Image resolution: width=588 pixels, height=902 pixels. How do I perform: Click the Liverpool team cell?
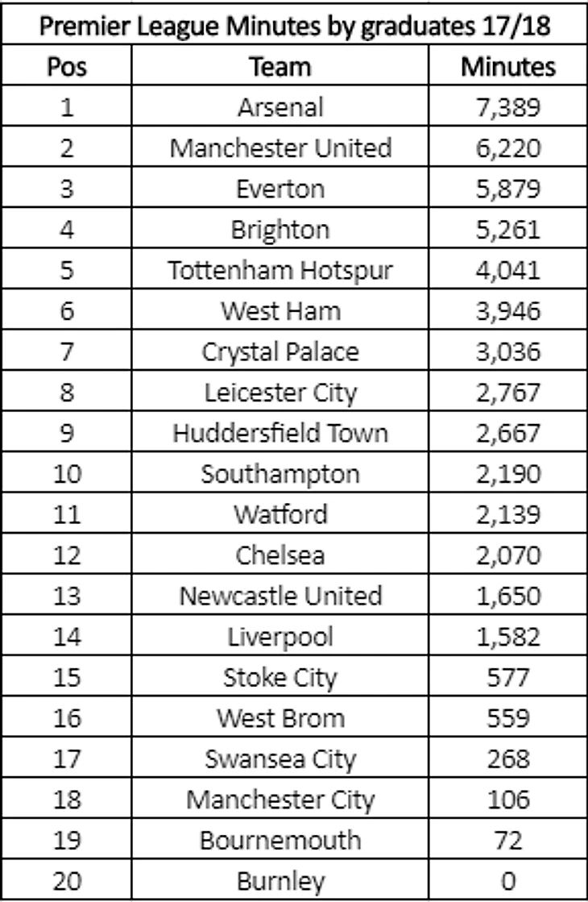point(280,638)
